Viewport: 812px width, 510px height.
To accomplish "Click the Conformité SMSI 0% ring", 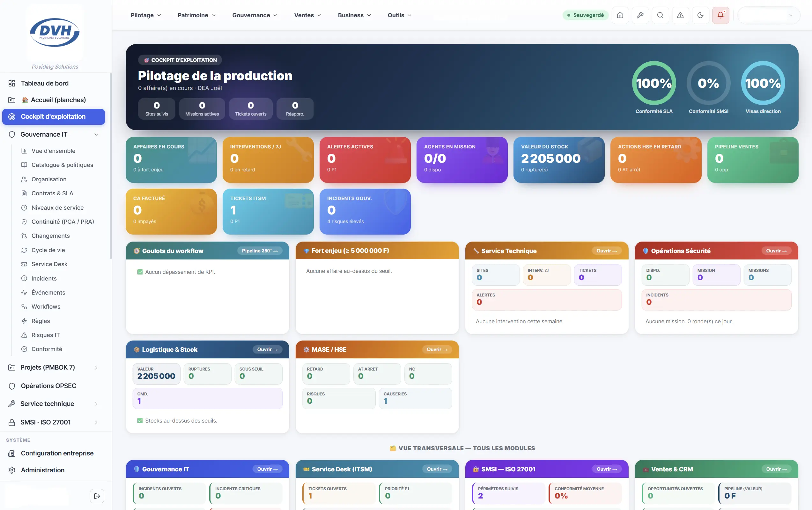I will (x=709, y=83).
